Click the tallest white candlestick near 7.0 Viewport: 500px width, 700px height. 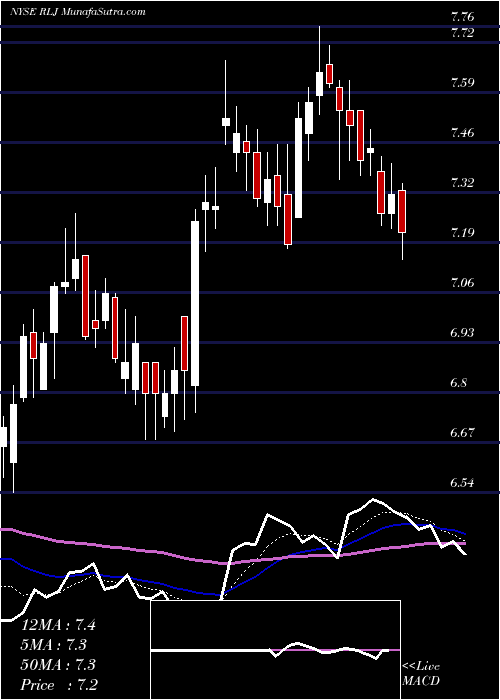tap(195, 303)
